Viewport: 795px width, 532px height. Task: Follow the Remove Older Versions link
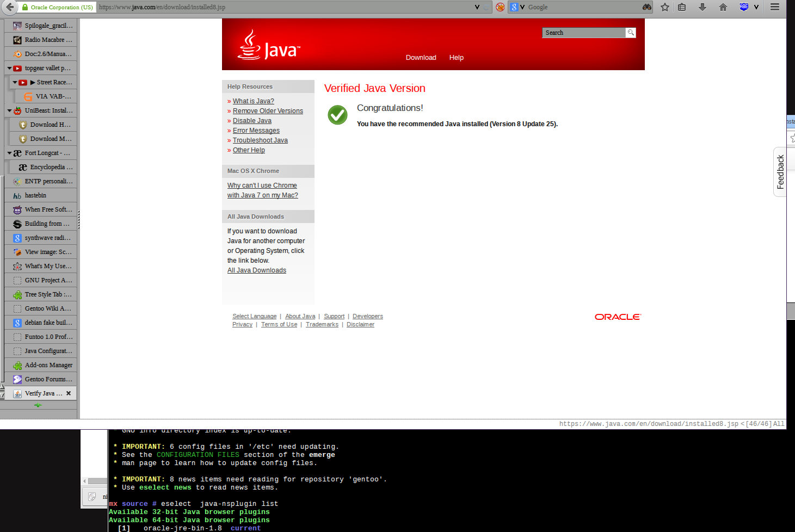[268, 111]
